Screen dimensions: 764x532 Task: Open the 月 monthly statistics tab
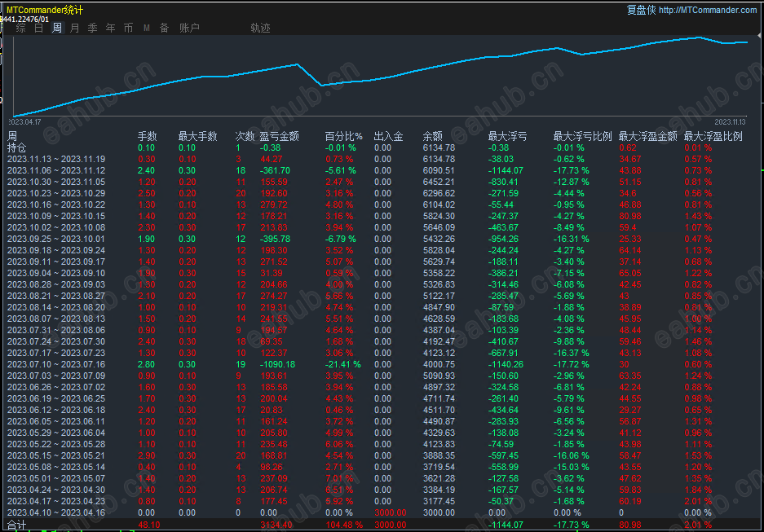pos(75,28)
